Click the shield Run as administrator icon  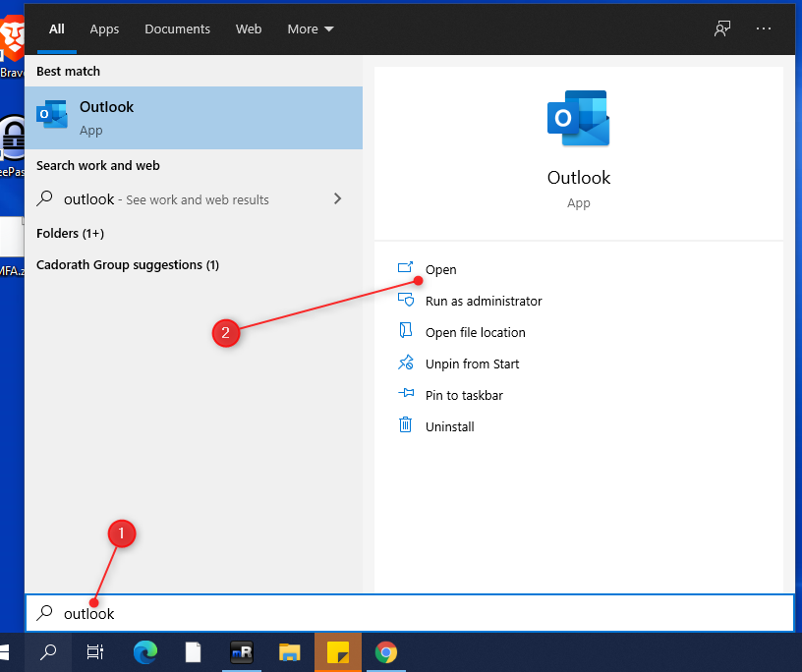tap(406, 300)
